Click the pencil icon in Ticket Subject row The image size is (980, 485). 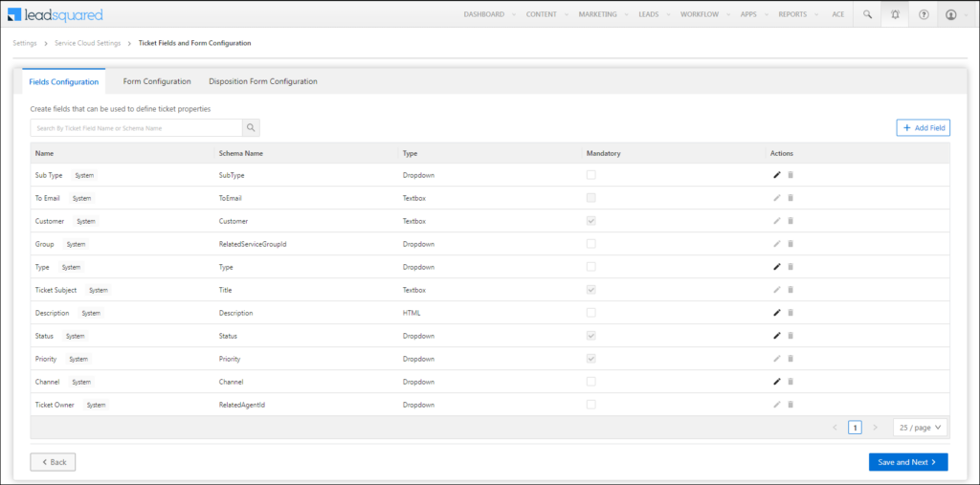[x=777, y=290]
